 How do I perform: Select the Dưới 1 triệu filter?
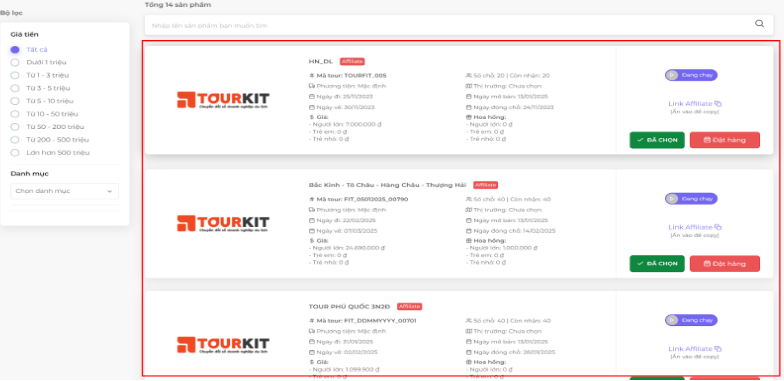(15, 62)
